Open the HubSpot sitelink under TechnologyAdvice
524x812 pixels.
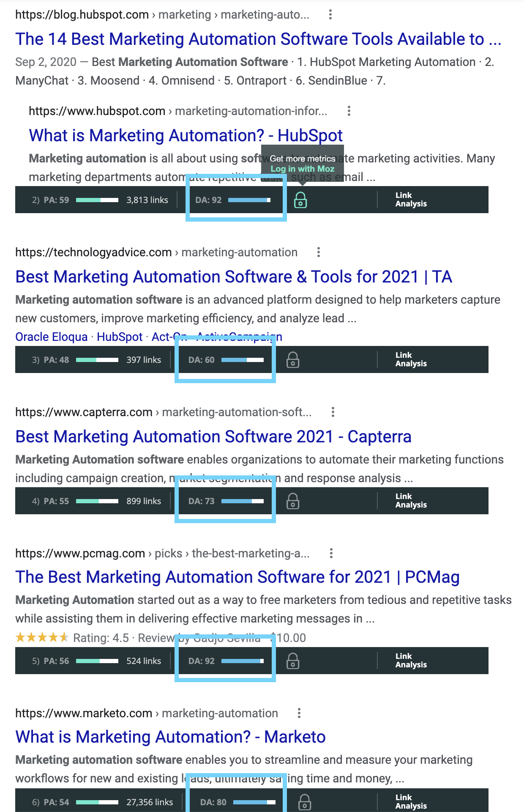[120, 337]
